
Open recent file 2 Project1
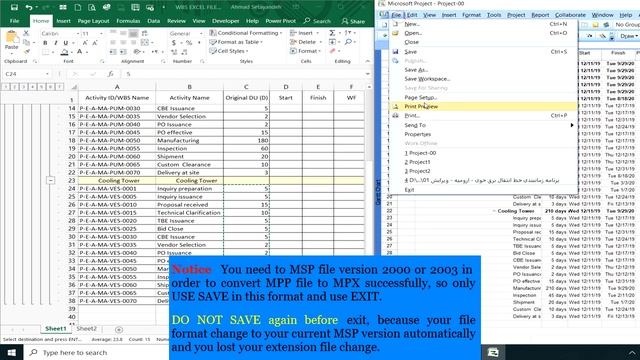tap(483, 162)
